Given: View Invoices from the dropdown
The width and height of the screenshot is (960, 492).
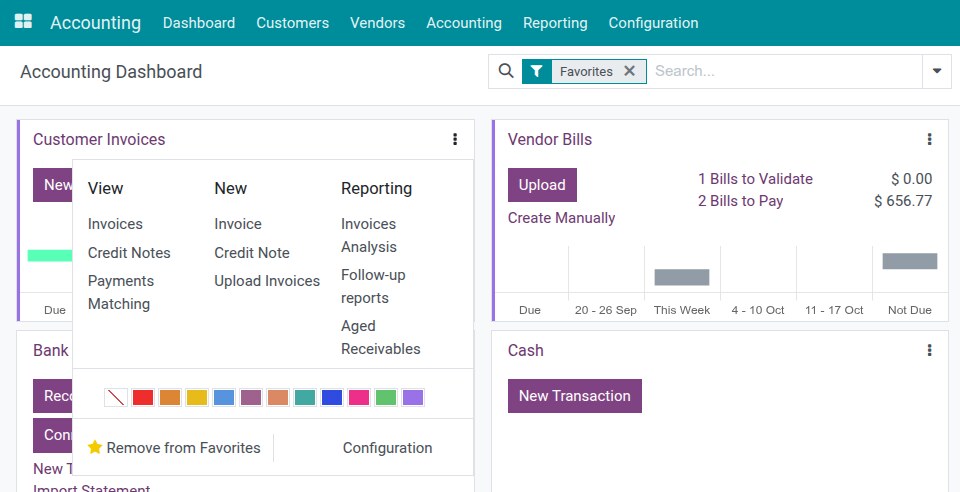Looking at the screenshot, I should [115, 224].
